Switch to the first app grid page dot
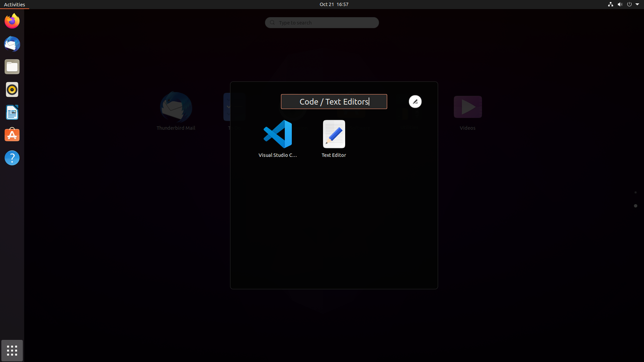 point(635,192)
